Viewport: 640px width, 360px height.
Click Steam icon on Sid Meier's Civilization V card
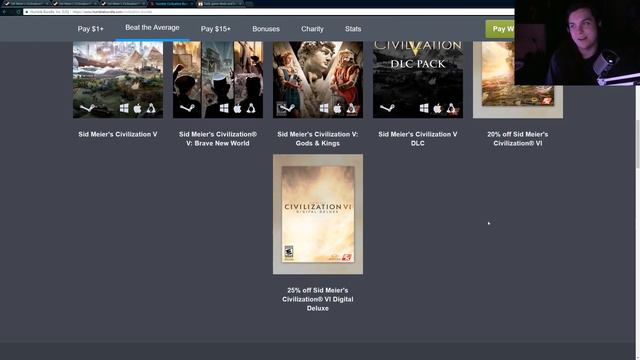(x=88, y=108)
